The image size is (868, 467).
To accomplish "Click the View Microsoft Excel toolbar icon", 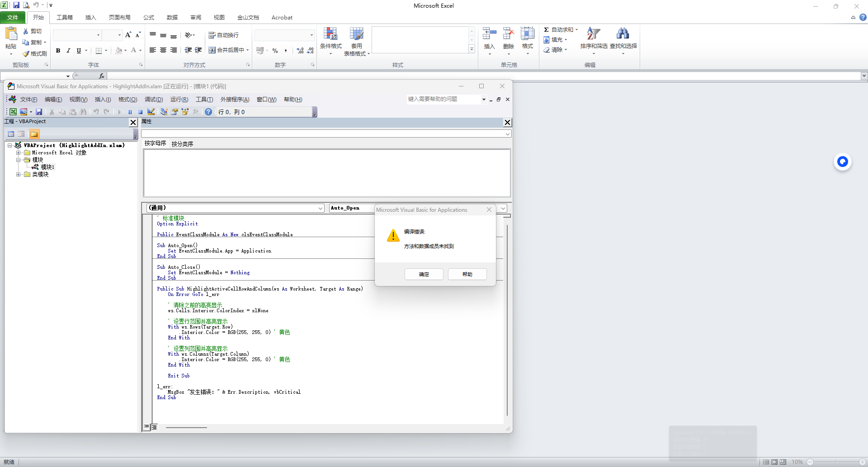I will coord(13,112).
